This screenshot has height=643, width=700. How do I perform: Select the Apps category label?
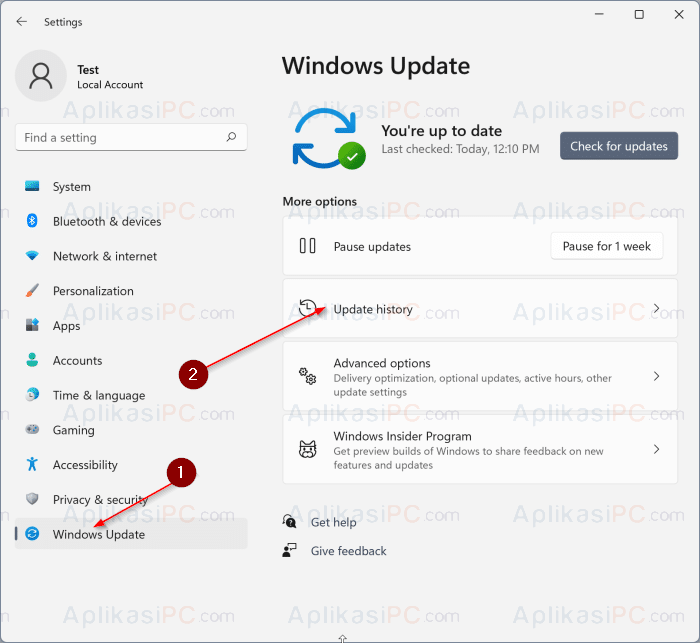pos(67,326)
